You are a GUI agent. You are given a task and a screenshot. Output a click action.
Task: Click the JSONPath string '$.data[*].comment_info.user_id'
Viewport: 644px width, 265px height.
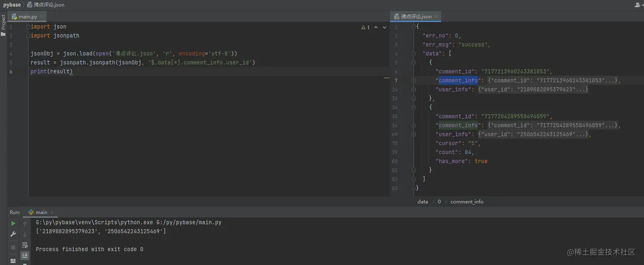pos(200,63)
